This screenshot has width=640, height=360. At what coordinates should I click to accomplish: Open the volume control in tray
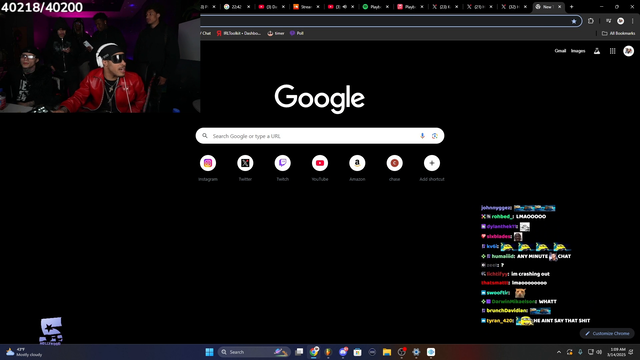pyautogui.click(x=599, y=352)
